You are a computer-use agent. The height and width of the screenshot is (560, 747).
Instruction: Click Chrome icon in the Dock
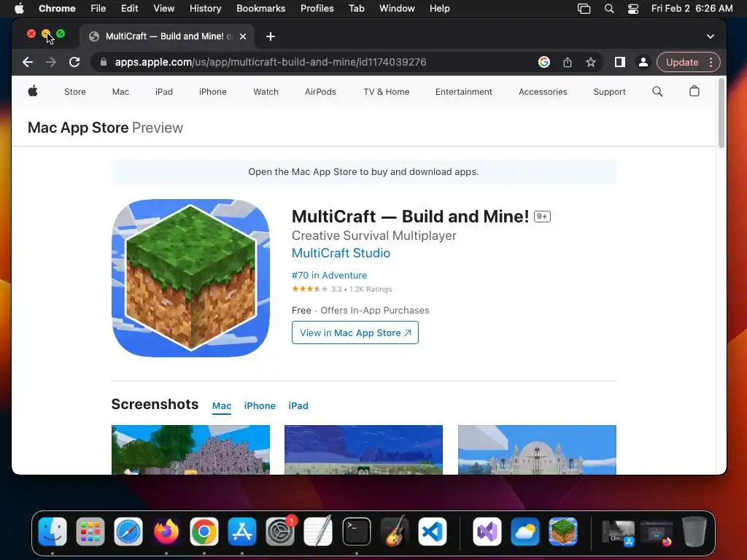click(204, 532)
